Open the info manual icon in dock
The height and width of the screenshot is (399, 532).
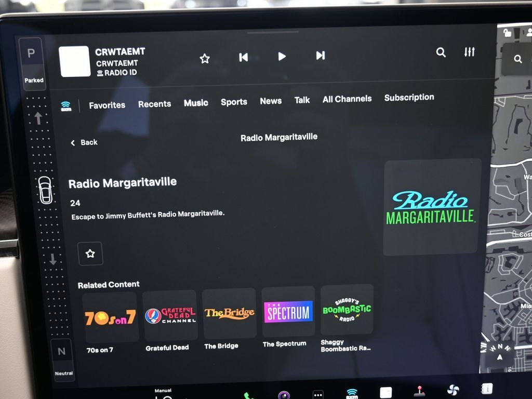487,389
